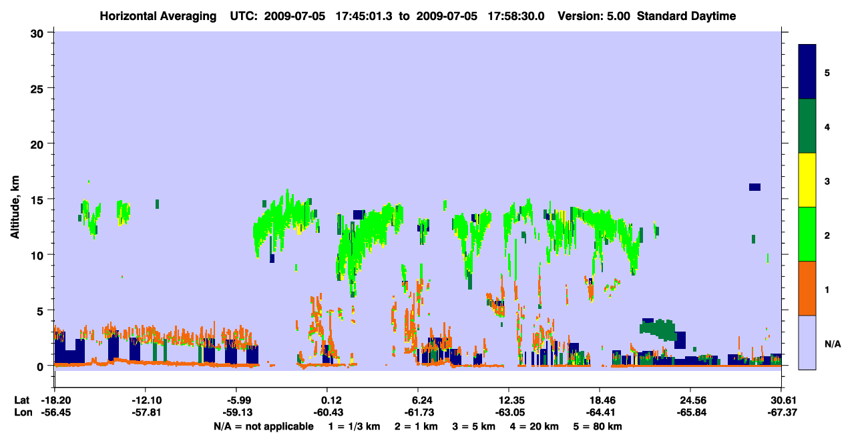Click the orange colorbar segment labeled 1
The width and height of the screenshot is (868, 445).
(x=807, y=288)
